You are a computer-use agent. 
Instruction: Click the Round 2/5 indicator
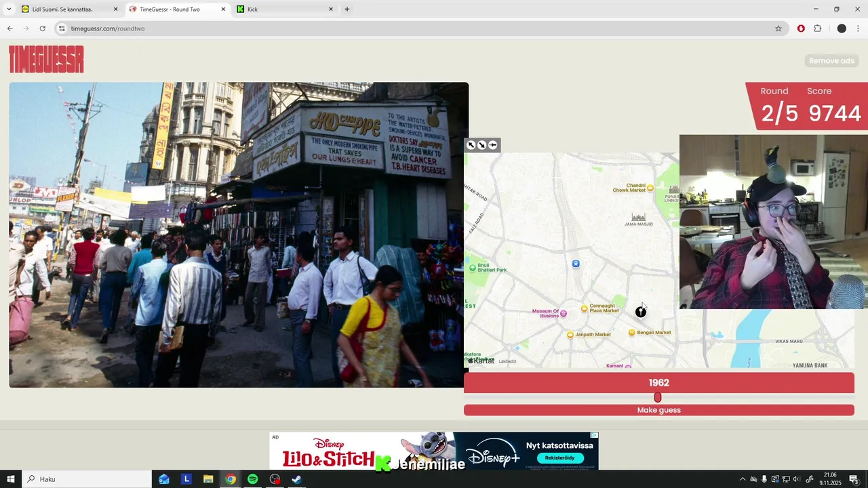pyautogui.click(x=778, y=106)
